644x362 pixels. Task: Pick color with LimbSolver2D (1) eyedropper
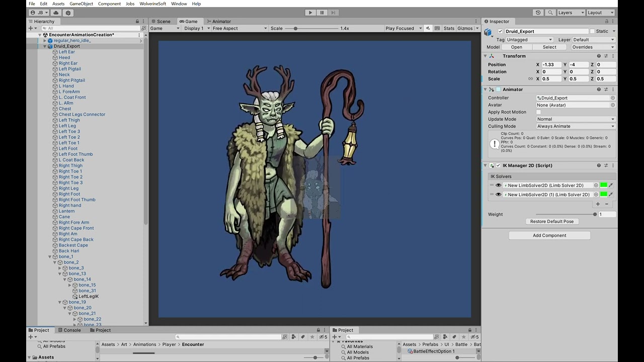611,195
